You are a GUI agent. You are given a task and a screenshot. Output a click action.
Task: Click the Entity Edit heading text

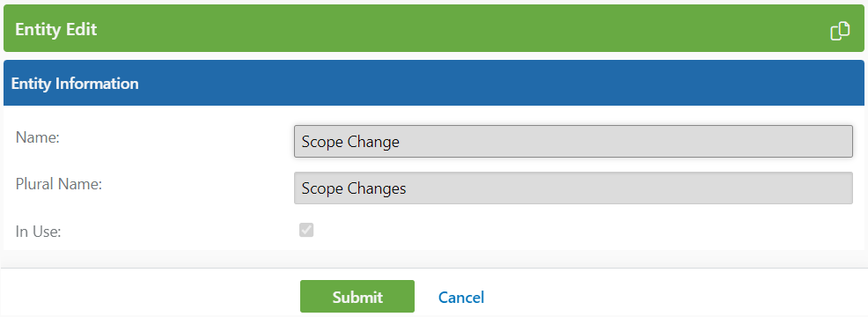pyautogui.click(x=56, y=29)
